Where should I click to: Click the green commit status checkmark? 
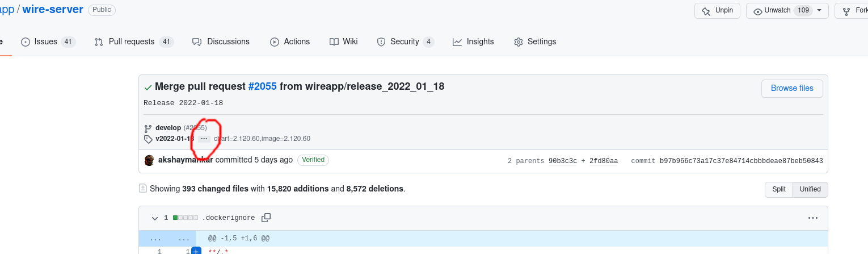tap(148, 87)
